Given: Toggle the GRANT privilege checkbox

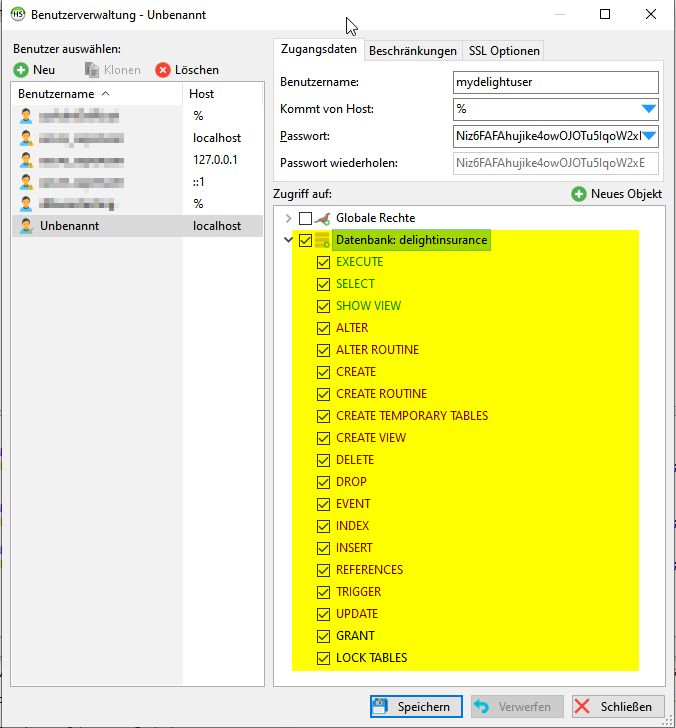Looking at the screenshot, I should (x=323, y=636).
